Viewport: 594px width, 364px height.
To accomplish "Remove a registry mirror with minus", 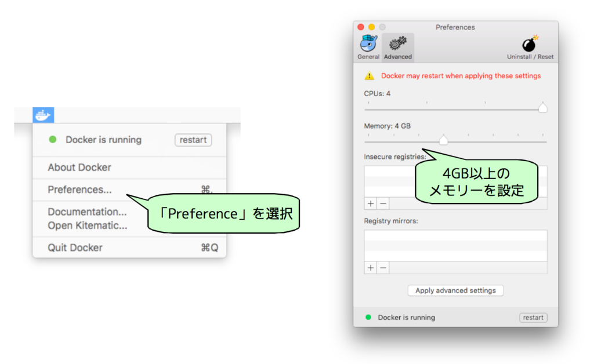I will tap(383, 268).
